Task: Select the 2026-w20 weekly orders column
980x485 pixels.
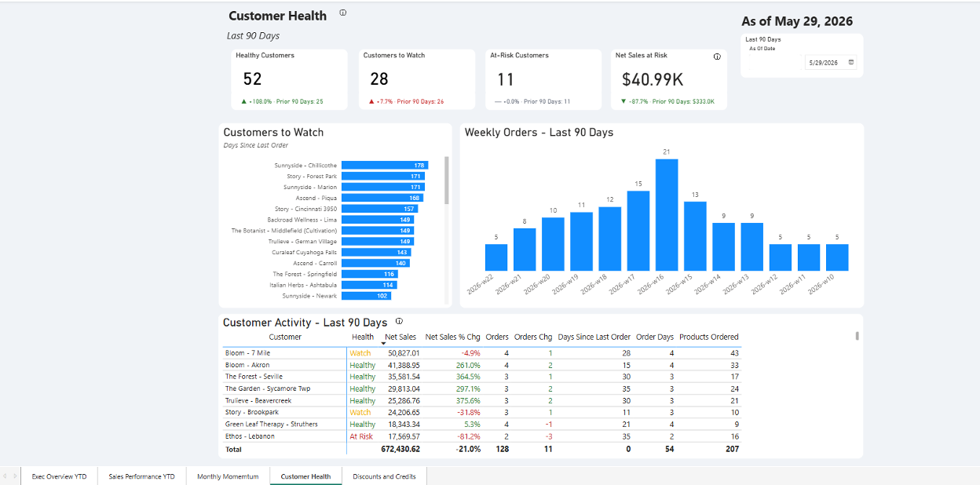Action: [x=553, y=244]
